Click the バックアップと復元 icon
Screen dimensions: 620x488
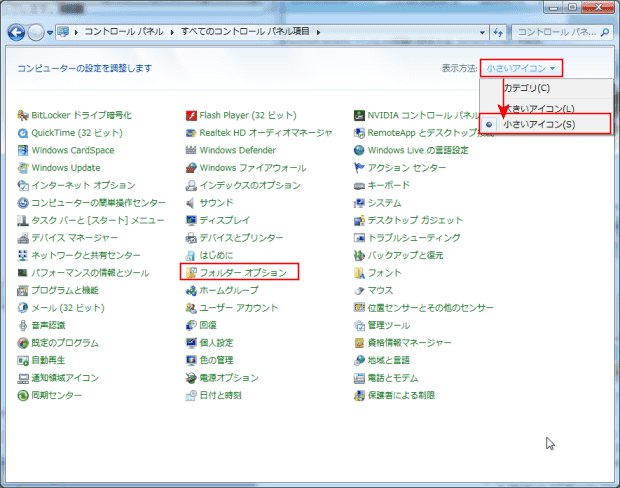pyautogui.click(x=359, y=255)
